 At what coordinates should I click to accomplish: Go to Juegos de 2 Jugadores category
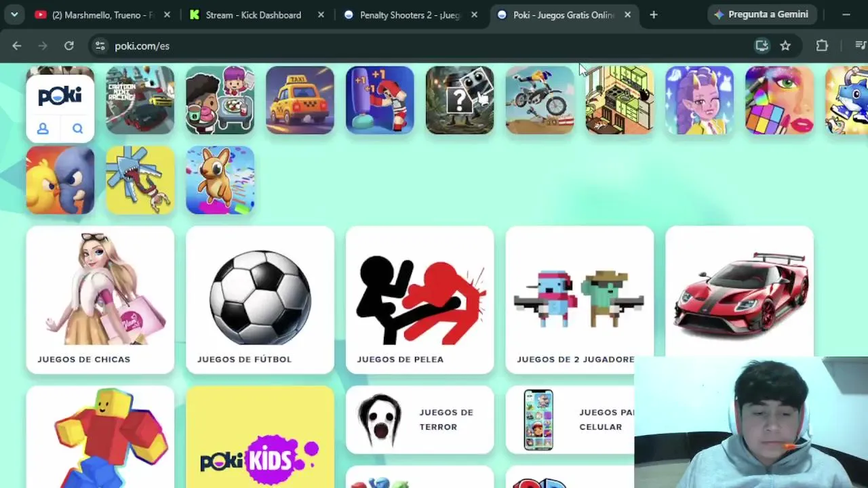[x=580, y=300]
